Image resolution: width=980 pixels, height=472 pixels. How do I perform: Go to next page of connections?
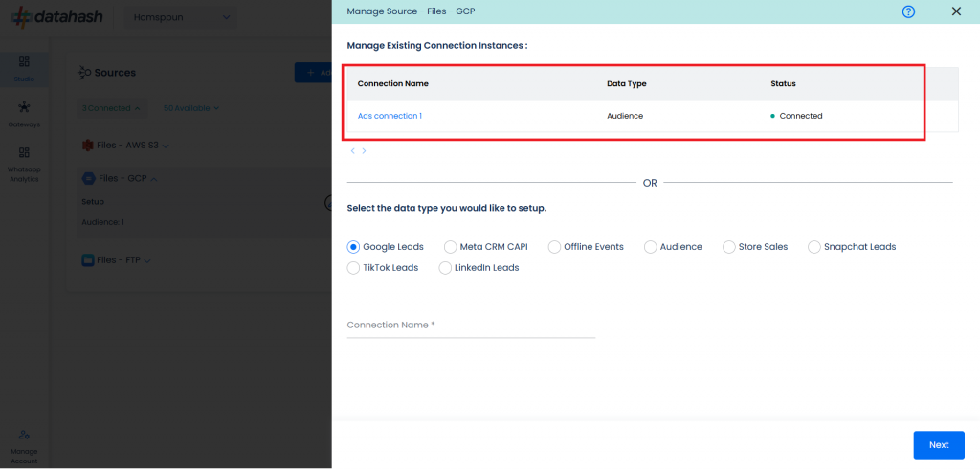(x=364, y=151)
